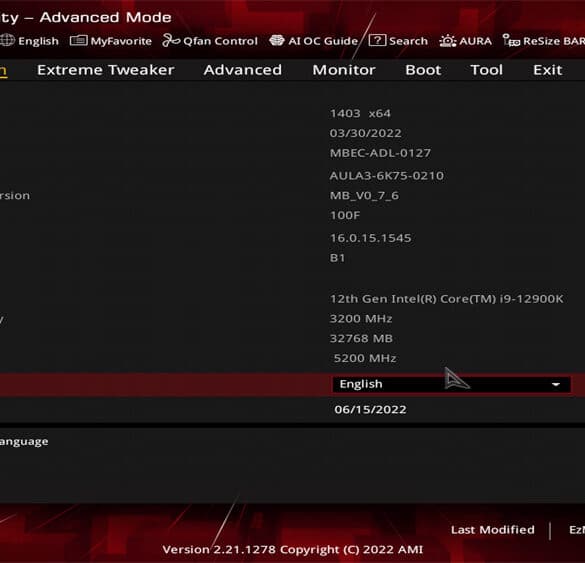Click BIOS version 1403 x64 value
585x563 pixels.
click(360, 113)
